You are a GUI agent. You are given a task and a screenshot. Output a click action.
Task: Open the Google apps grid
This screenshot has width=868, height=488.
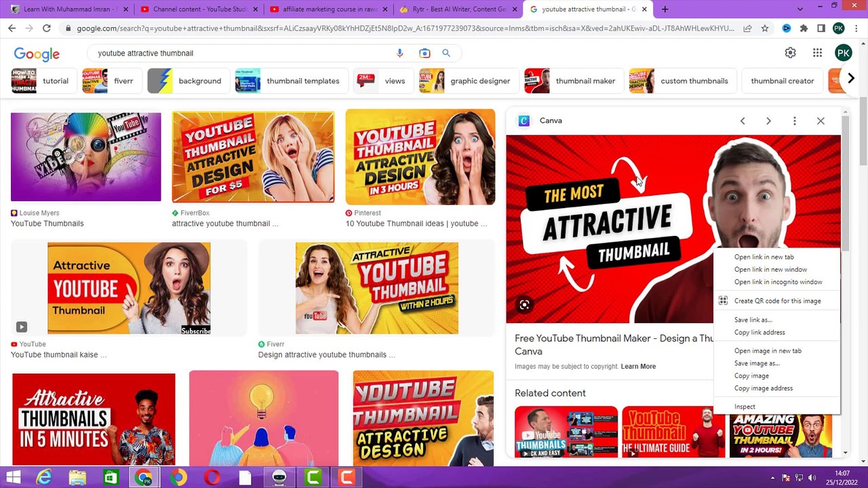[x=818, y=53]
